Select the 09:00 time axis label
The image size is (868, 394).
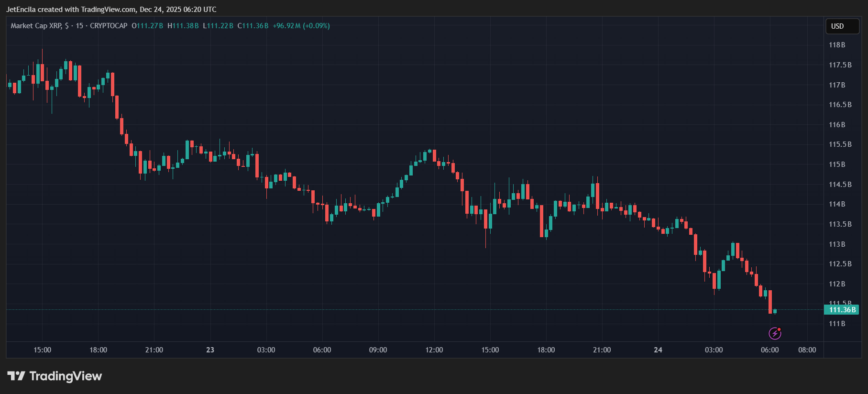pos(378,350)
